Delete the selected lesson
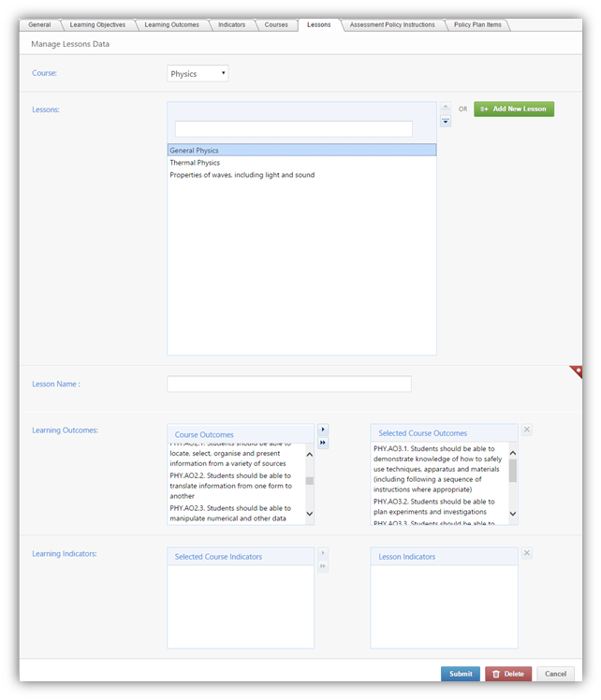The width and height of the screenshot is (601, 700). [x=508, y=674]
